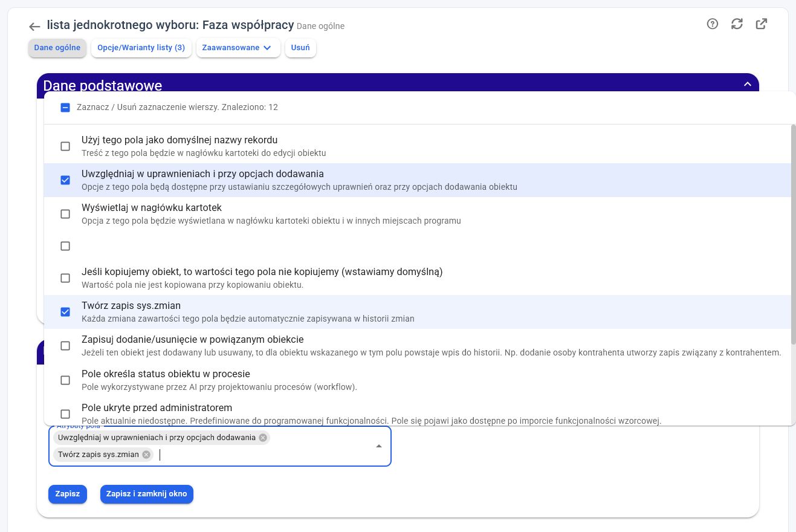The height and width of the screenshot is (532, 796).
Task: Go back using the left arrow icon
Action: tap(34, 27)
